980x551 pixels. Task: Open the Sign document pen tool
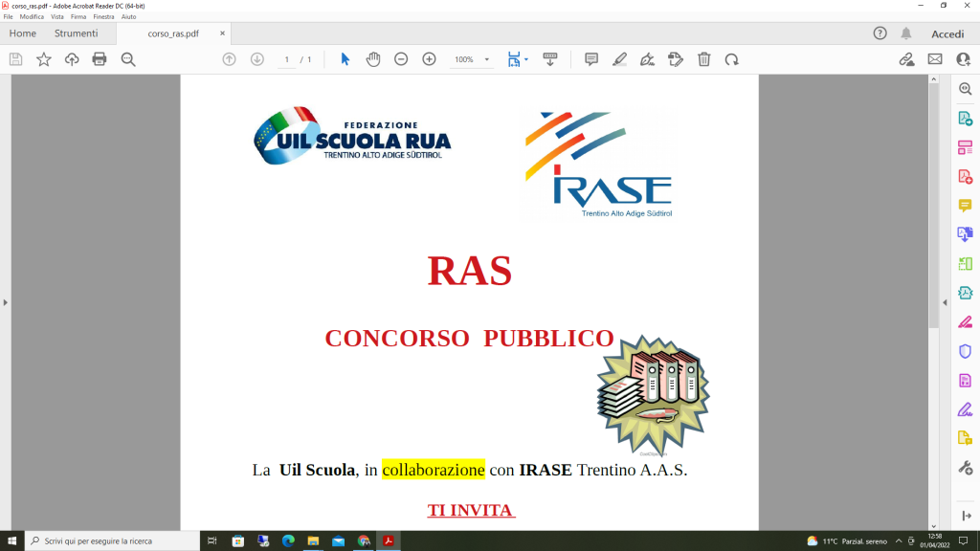648,59
